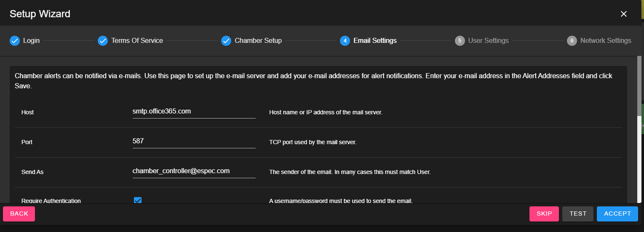Click the step 5 circle icon
Viewport: 644px width, 232px height.
click(x=460, y=41)
